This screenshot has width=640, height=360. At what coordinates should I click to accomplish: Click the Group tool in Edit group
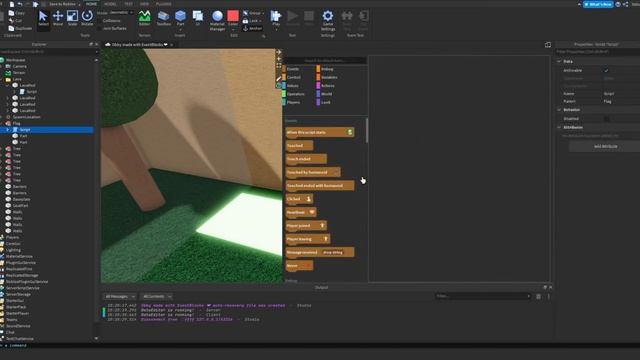tap(253, 13)
